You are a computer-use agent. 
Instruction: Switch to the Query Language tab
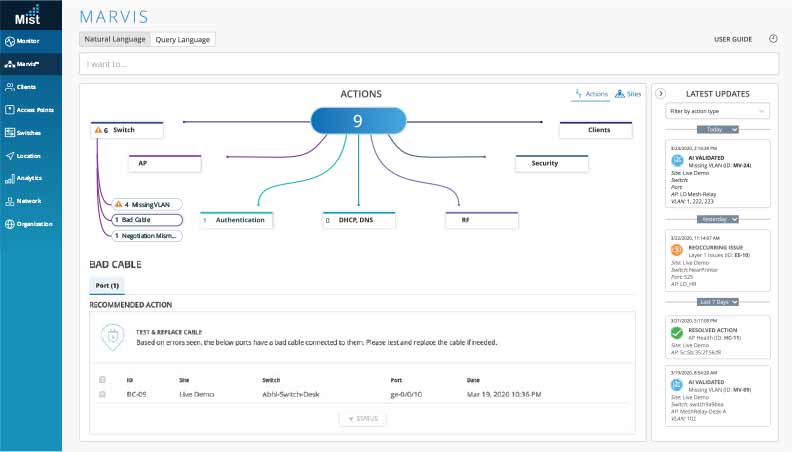183,39
